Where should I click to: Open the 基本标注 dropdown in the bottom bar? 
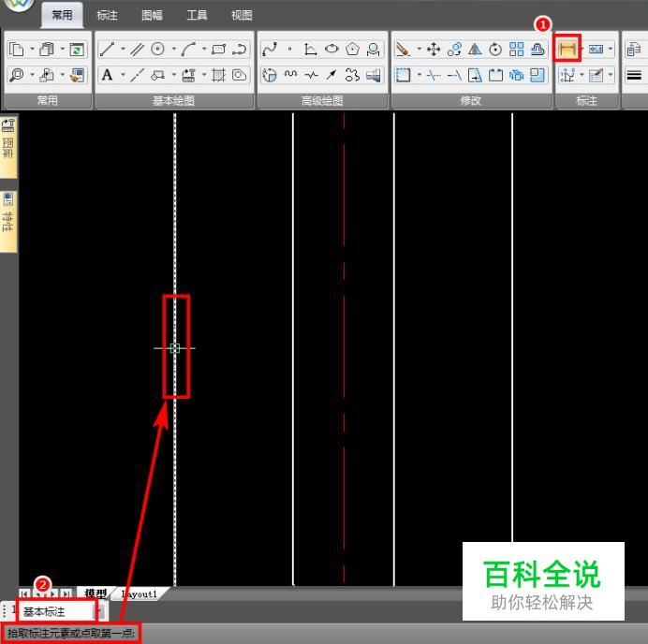[99, 611]
